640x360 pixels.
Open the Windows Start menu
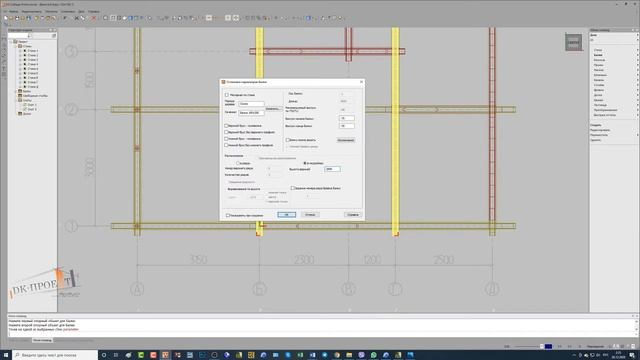point(6,355)
